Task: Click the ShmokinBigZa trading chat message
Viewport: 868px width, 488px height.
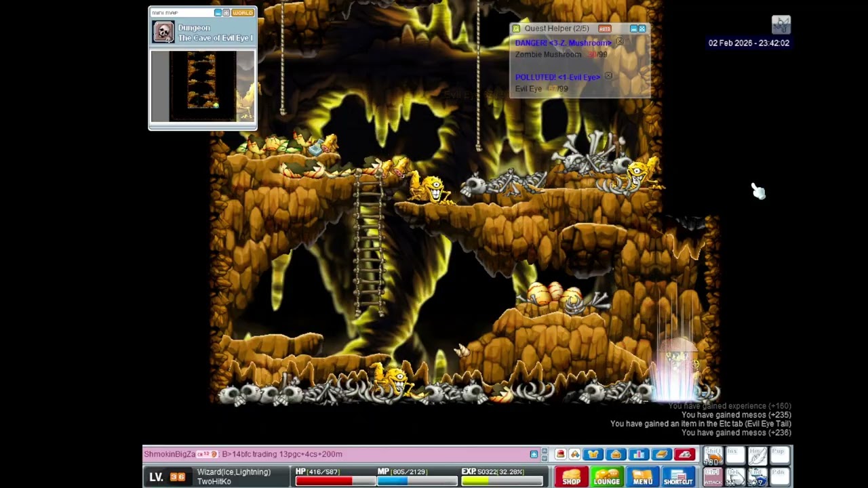Action: pos(243,454)
